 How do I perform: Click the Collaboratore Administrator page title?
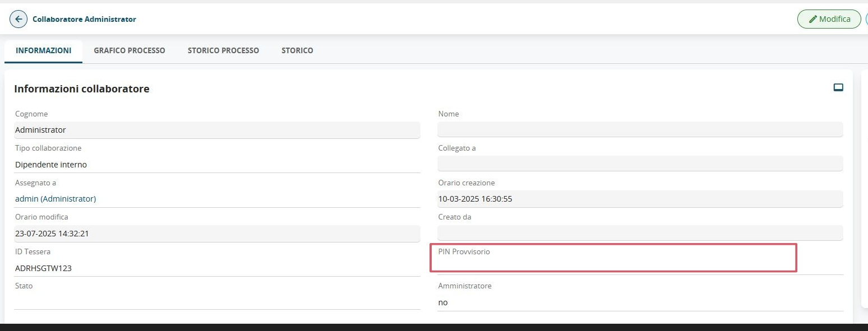(x=84, y=19)
